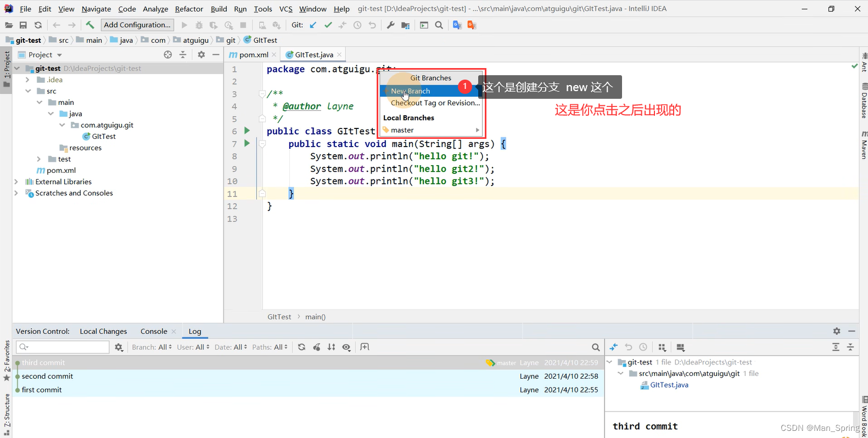Locate opened file with Project crosshair icon
This screenshot has height=438, width=868.
tap(168, 54)
